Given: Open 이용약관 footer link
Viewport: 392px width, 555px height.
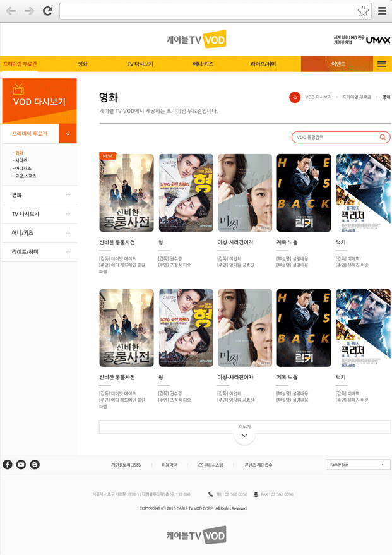Looking at the screenshot, I should (169, 465).
